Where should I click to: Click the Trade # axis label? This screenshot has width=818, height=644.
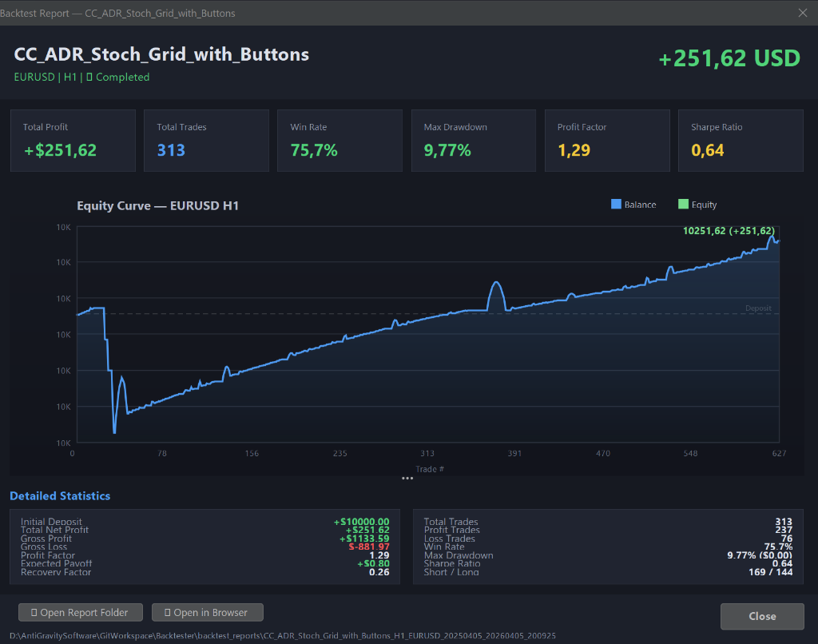tap(429, 469)
